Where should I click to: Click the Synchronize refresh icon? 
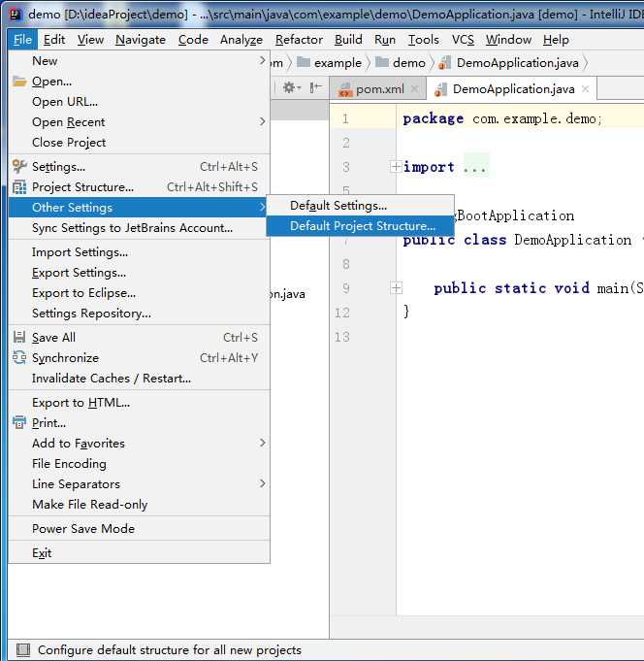tap(19, 357)
